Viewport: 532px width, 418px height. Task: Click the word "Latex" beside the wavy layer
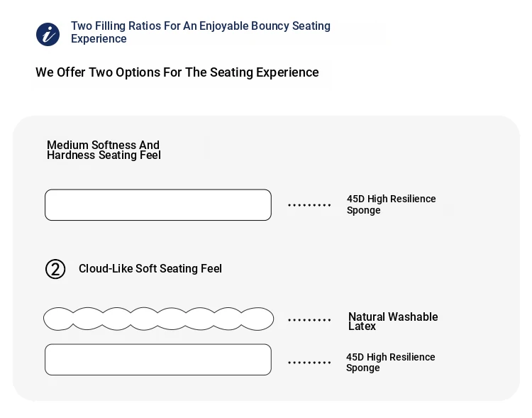click(362, 326)
